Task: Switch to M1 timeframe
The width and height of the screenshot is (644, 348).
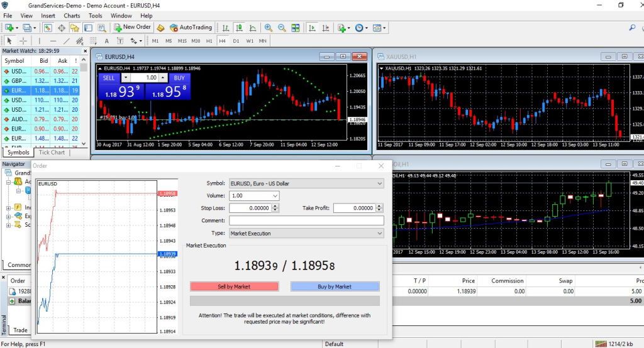Action: click(155, 41)
